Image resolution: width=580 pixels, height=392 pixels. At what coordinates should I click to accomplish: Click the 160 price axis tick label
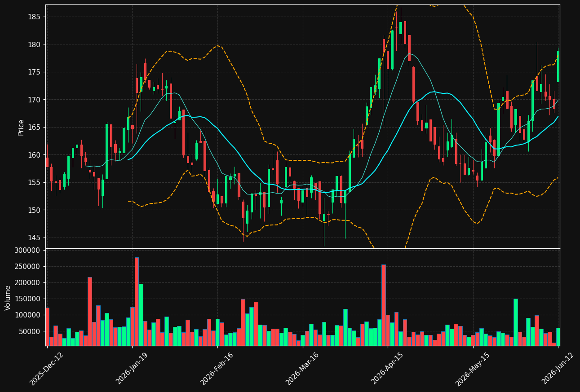[34, 155]
